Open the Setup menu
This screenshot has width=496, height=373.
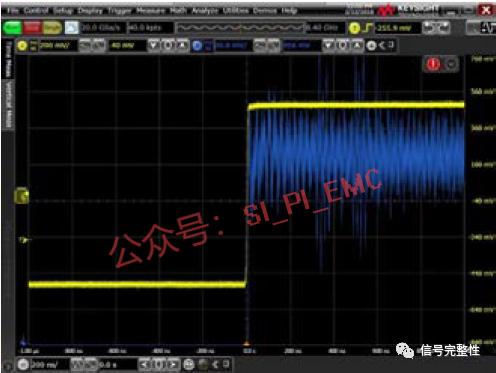click(x=63, y=11)
